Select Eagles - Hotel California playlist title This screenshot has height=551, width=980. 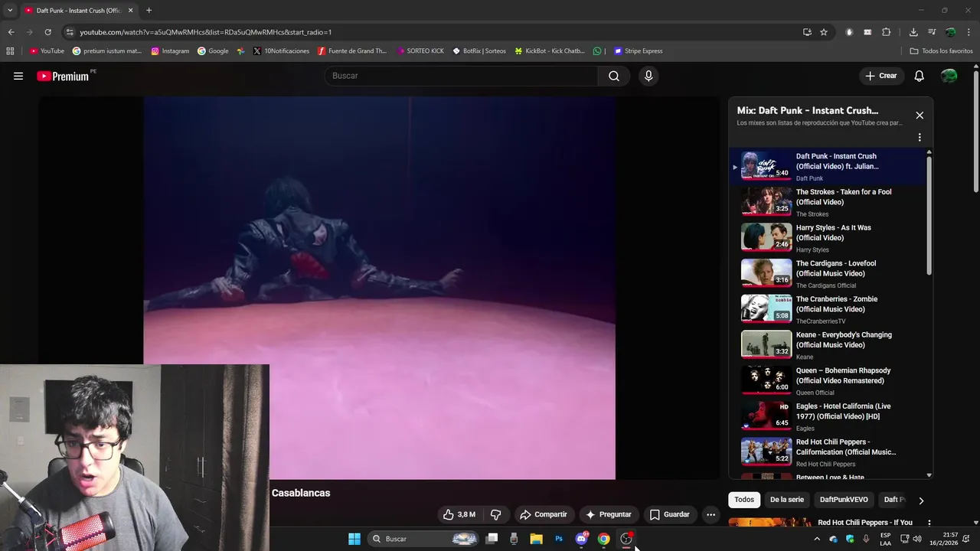843,411
